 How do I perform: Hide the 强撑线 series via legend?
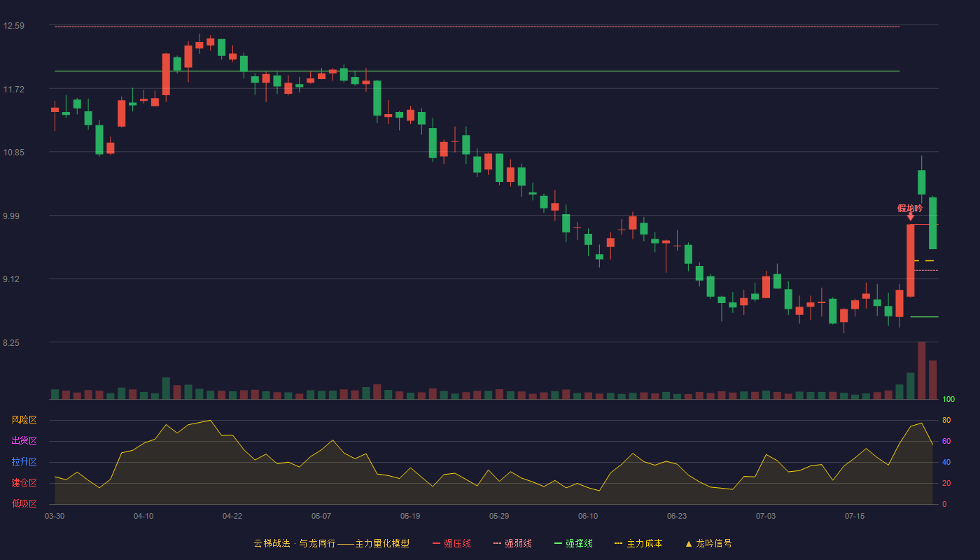tap(573, 543)
